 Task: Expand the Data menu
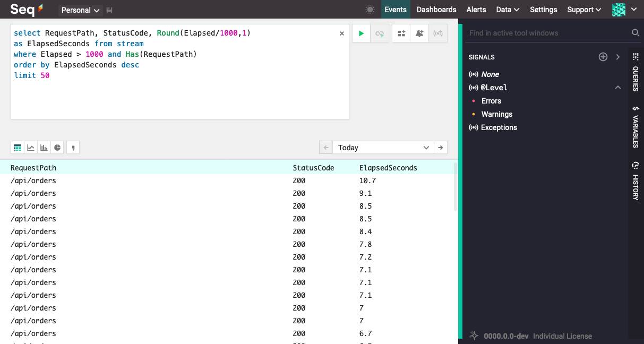508,10
